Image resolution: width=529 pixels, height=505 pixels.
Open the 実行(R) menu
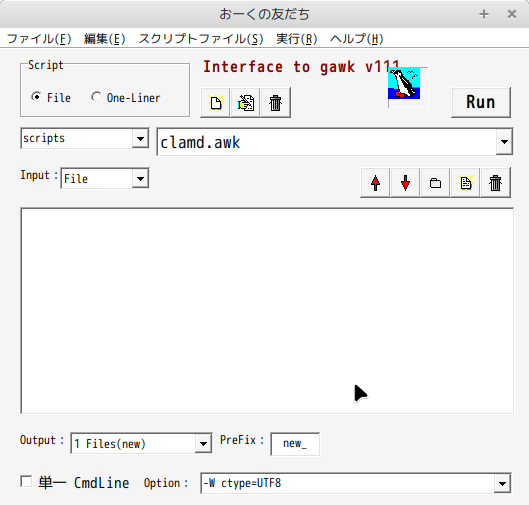click(297, 39)
